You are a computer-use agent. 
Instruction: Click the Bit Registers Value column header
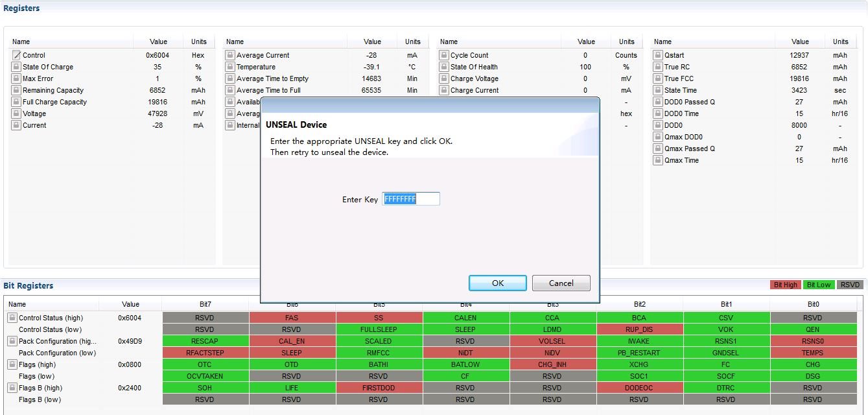pyautogui.click(x=130, y=304)
